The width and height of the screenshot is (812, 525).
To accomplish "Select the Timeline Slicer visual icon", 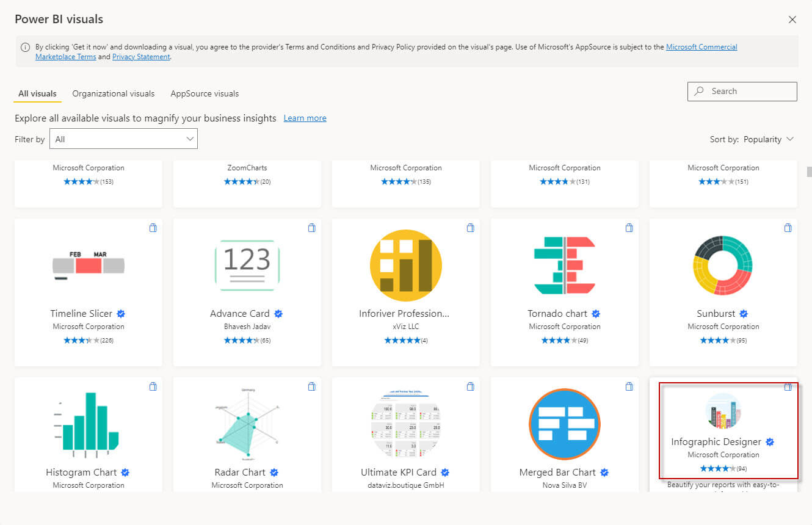I will click(88, 264).
